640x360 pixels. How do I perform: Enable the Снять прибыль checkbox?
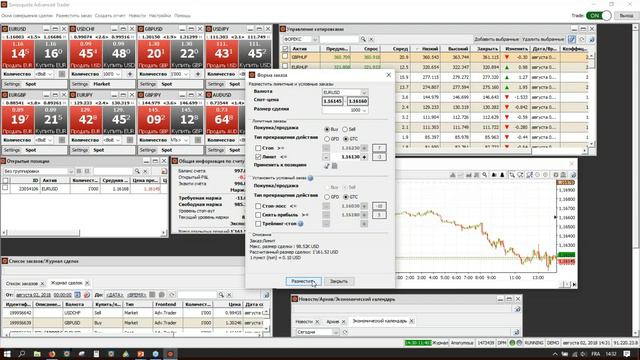(258, 215)
